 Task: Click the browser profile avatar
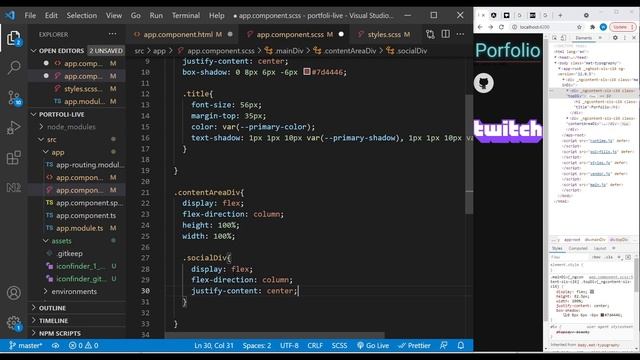pos(603,27)
